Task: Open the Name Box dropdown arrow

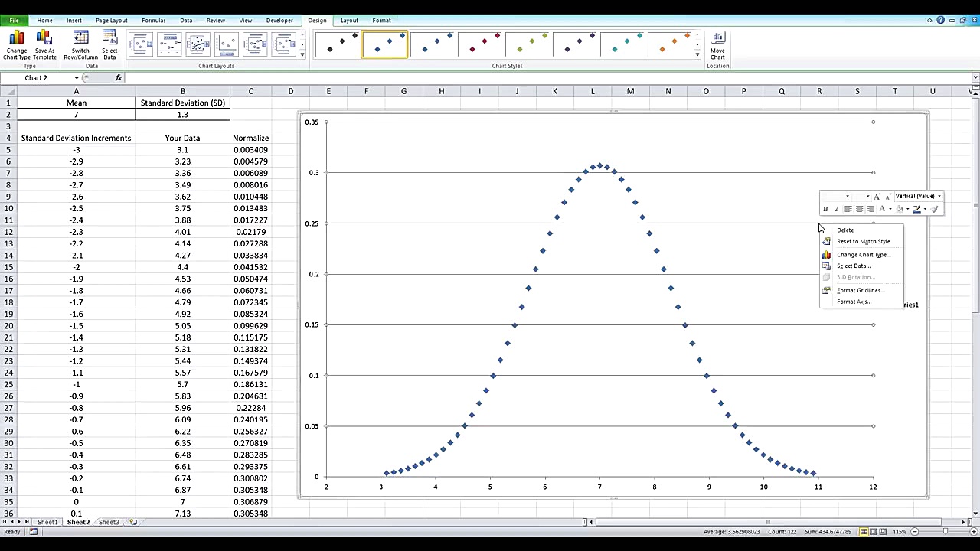Action: pyautogui.click(x=77, y=78)
